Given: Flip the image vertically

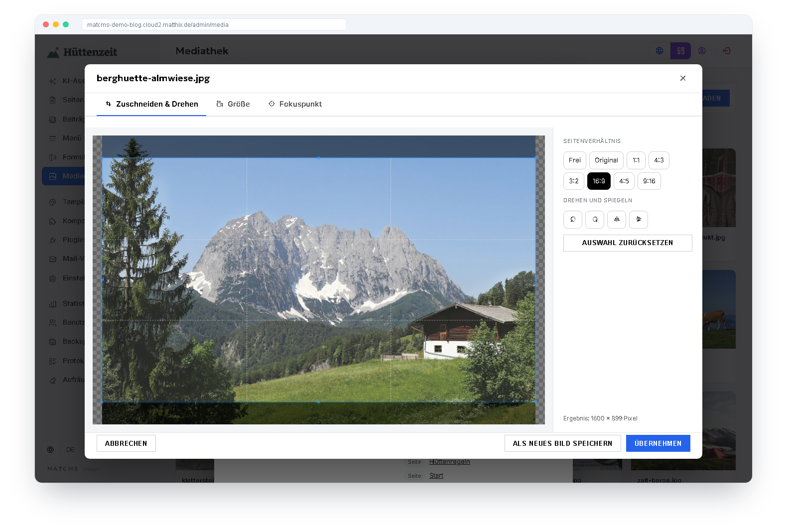Looking at the screenshot, I should click(639, 219).
